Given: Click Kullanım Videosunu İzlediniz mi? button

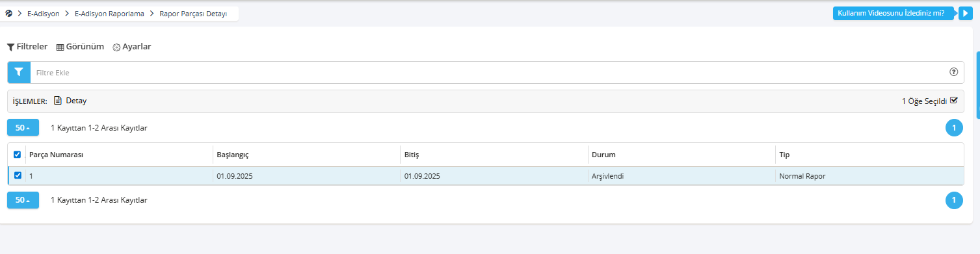Looking at the screenshot, I should tap(894, 13).
